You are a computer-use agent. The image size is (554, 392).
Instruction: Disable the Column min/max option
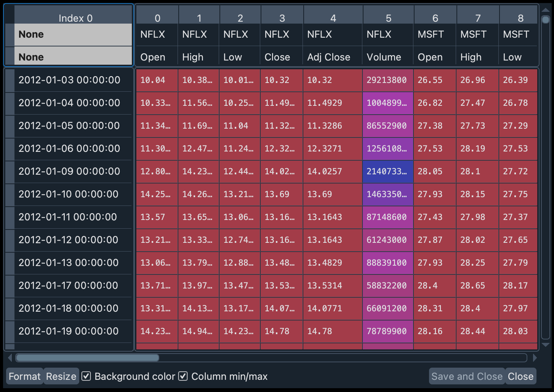183,376
